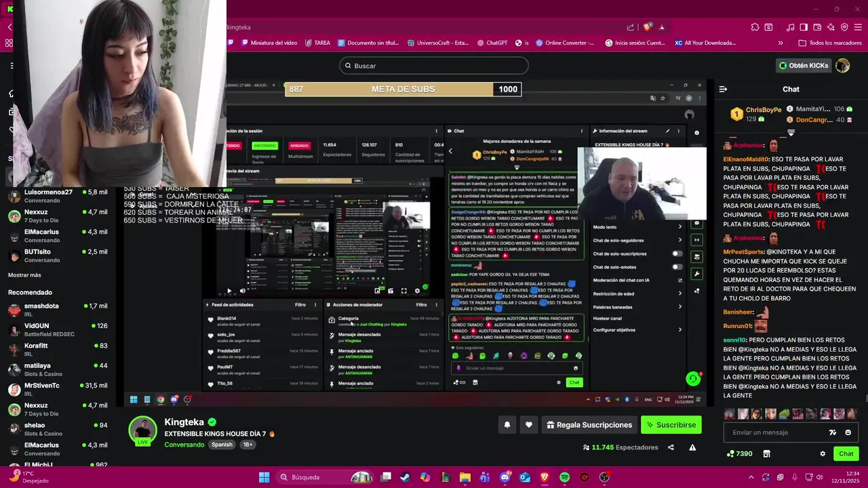Collapse the chat panel arrow icon
Image resolution: width=868 pixels, height=488 pixels.
click(x=723, y=89)
